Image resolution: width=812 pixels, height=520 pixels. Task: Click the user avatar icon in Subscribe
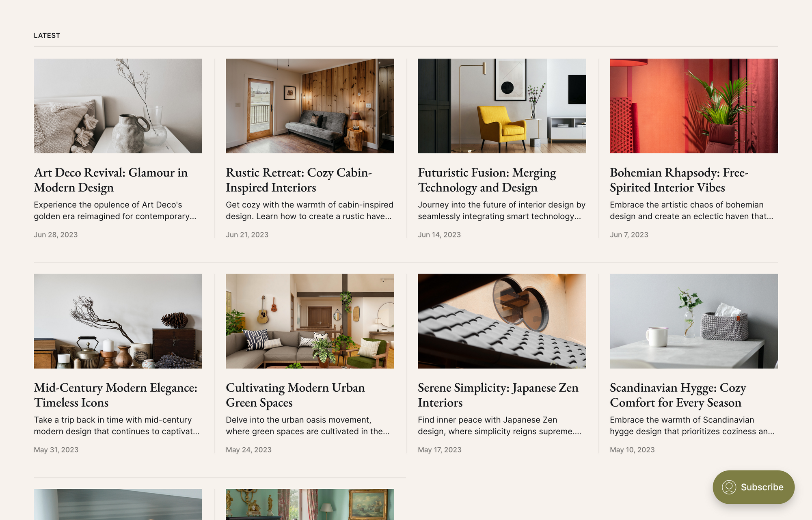point(729,487)
